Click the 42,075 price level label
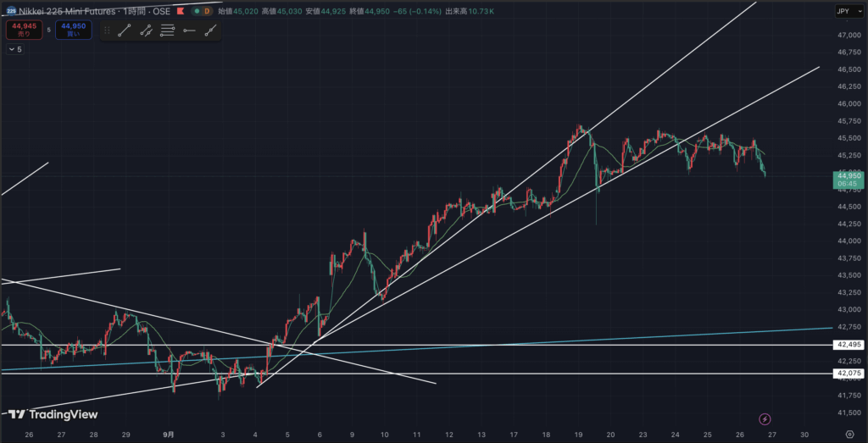868x443 pixels. coord(849,374)
